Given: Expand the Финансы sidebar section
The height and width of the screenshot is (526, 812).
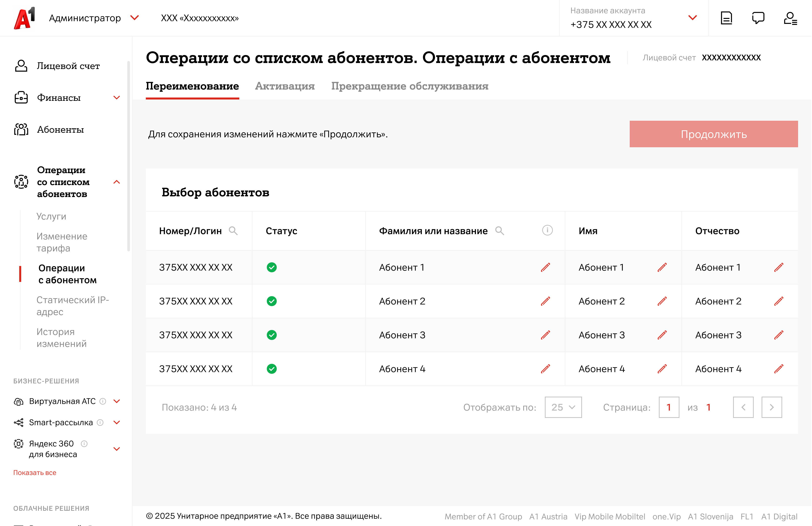Looking at the screenshot, I should point(117,98).
